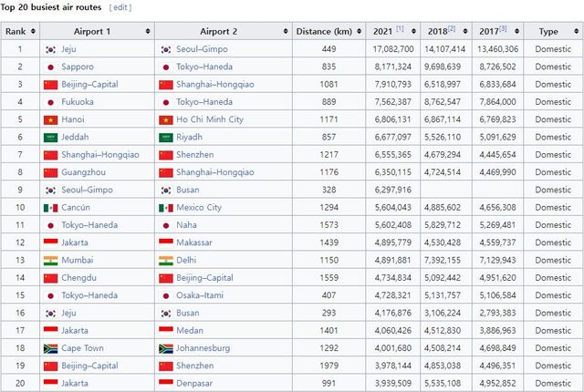The width and height of the screenshot is (584, 392).
Task: Click the Indonesian flag beside Denpasar
Action: pyautogui.click(x=166, y=383)
